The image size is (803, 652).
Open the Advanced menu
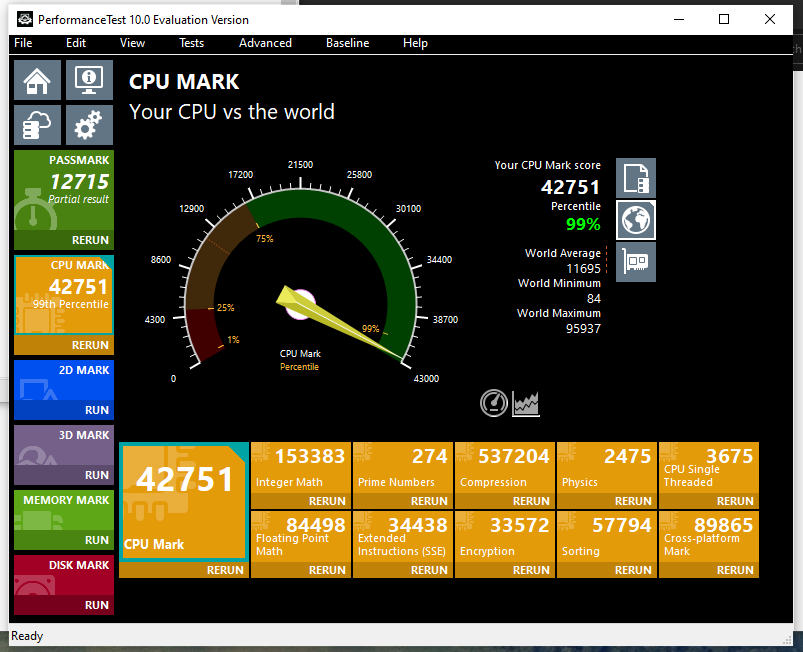pyautogui.click(x=265, y=43)
